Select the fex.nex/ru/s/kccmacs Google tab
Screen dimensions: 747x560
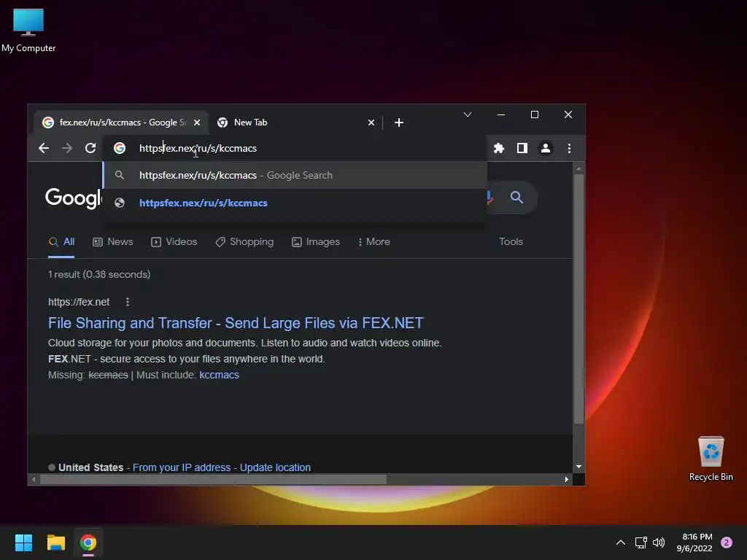122,122
